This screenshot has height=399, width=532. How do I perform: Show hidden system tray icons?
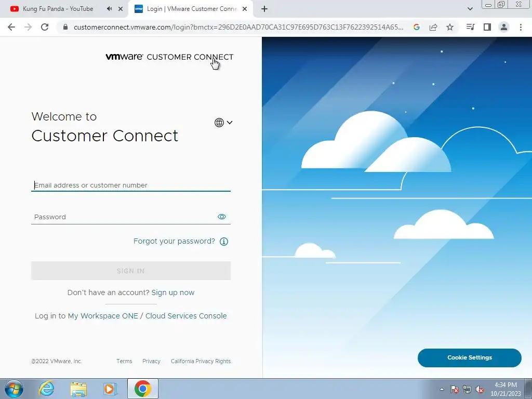click(x=442, y=389)
